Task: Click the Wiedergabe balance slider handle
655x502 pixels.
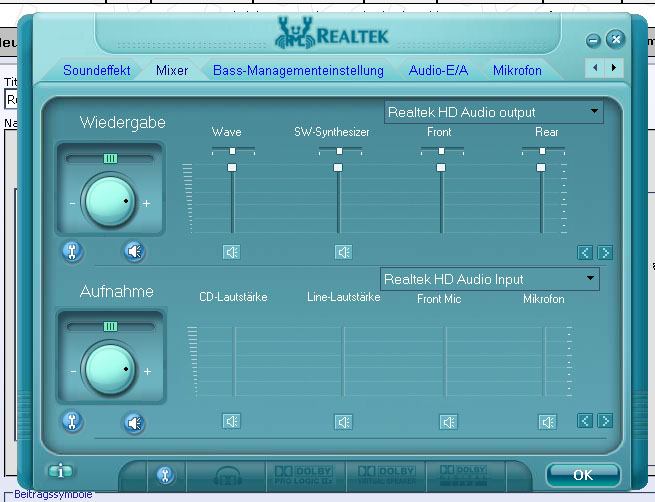Action: [x=110, y=158]
